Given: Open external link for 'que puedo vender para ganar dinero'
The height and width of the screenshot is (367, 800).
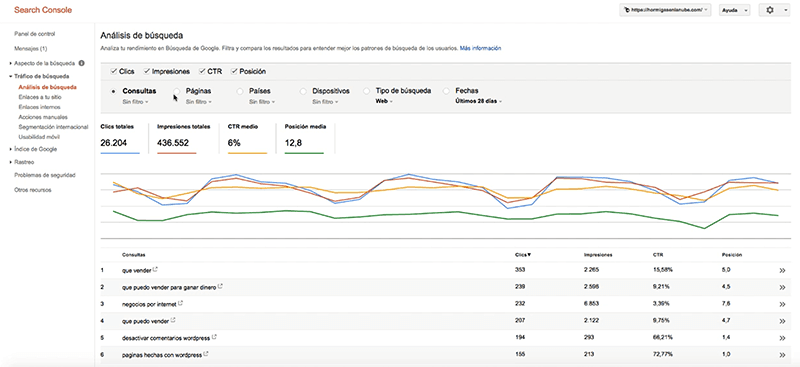Looking at the screenshot, I should point(220,286).
